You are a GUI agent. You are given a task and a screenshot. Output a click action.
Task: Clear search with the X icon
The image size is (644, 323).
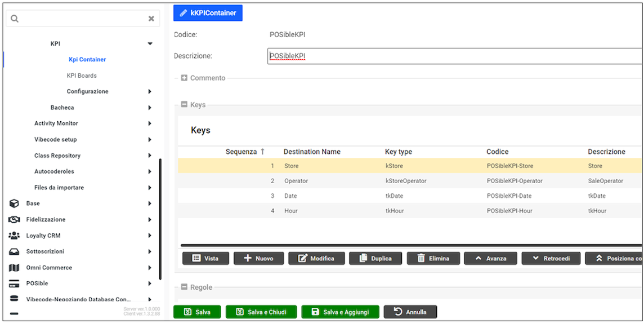click(151, 19)
